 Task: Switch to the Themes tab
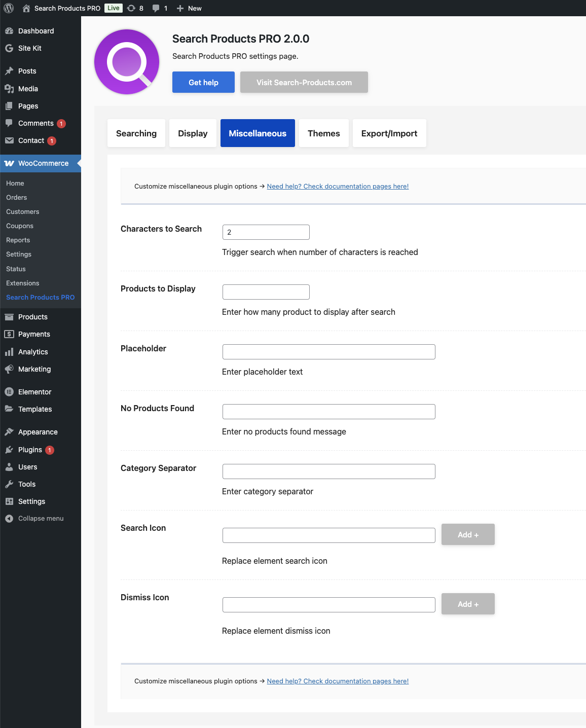pos(323,133)
